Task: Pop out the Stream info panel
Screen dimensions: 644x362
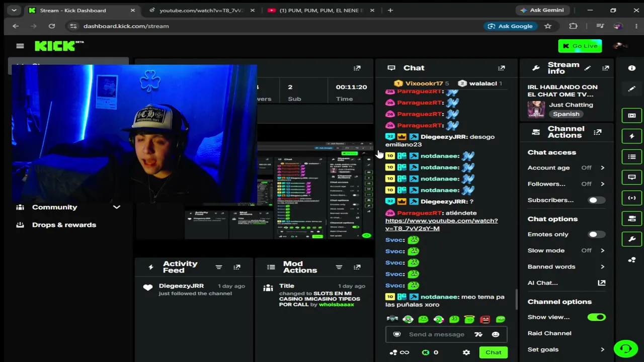Action: click(605, 68)
